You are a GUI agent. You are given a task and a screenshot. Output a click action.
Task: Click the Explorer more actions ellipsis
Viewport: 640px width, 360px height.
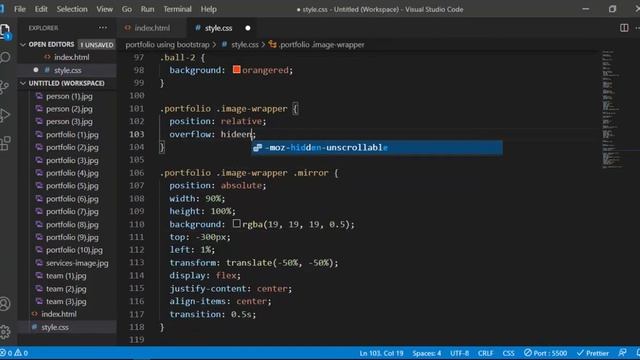click(x=103, y=28)
